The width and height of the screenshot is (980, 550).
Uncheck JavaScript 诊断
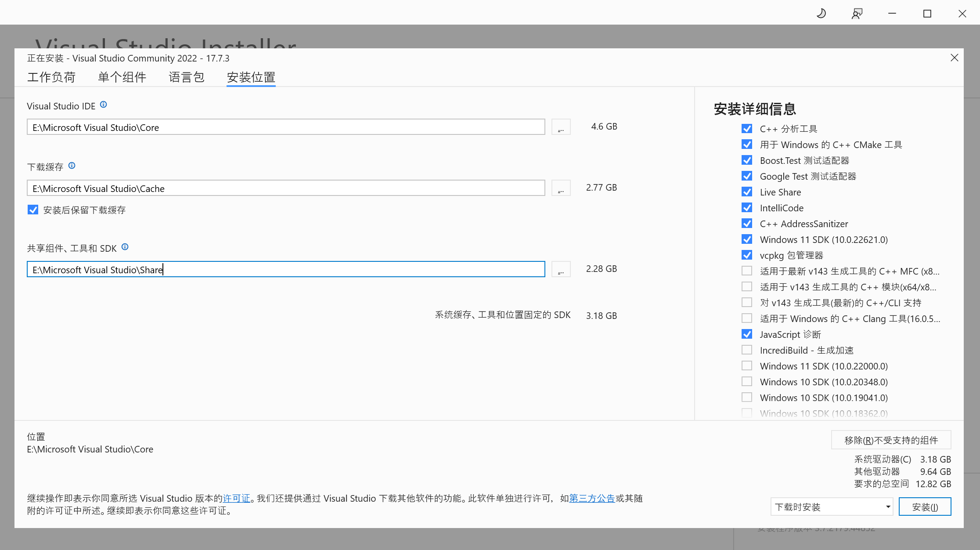[747, 334]
